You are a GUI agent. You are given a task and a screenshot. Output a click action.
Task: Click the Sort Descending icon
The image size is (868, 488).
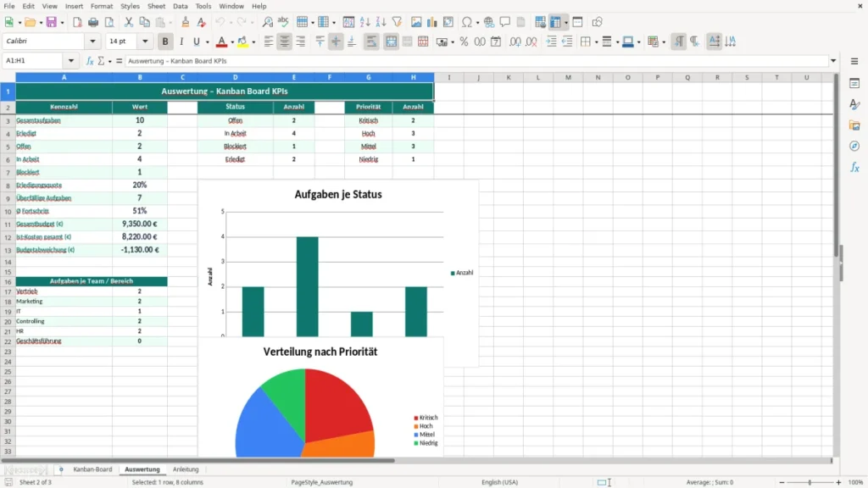point(381,22)
